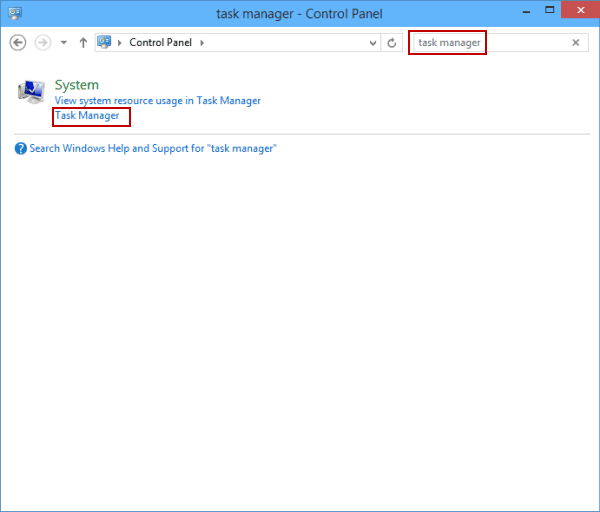Click the blue help question mark icon
This screenshot has width=600, height=512.
21,148
